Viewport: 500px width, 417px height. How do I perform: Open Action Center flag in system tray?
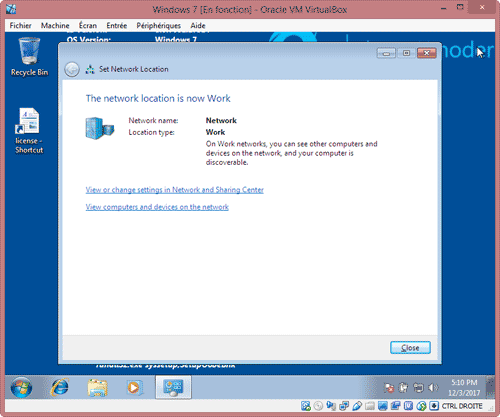389,388
